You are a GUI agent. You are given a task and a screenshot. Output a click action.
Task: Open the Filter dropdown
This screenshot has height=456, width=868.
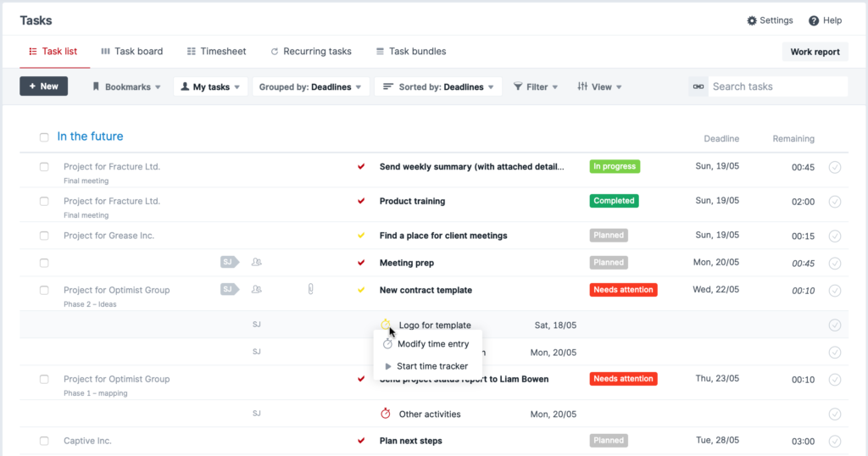pyautogui.click(x=536, y=86)
